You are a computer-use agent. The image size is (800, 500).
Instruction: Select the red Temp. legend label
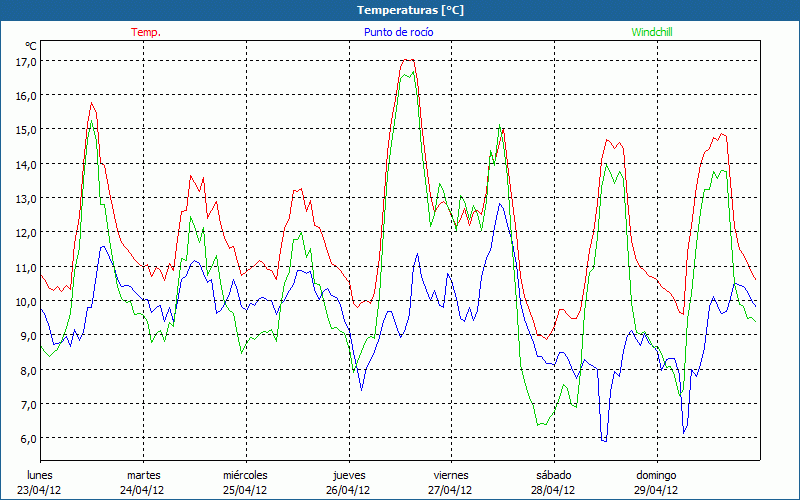pos(146,32)
